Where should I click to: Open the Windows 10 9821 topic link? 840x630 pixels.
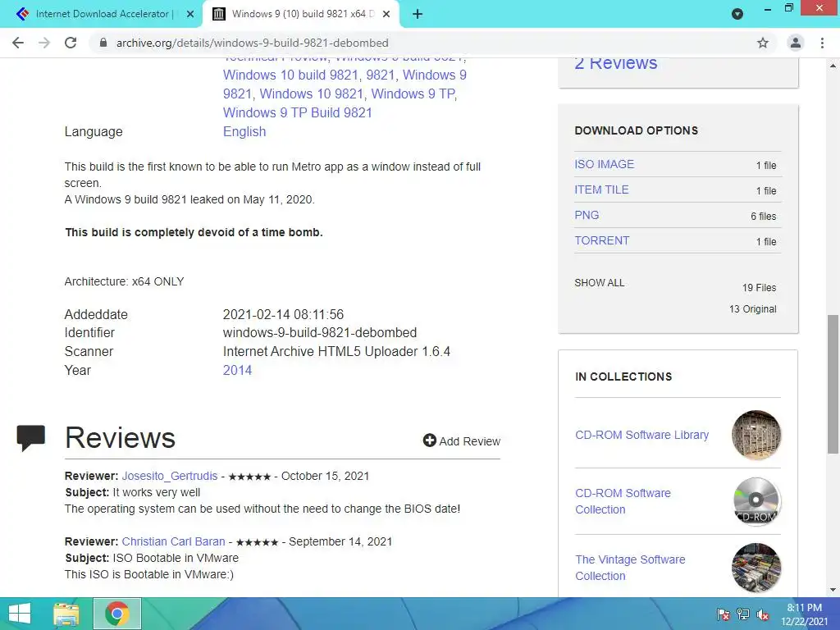click(312, 94)
